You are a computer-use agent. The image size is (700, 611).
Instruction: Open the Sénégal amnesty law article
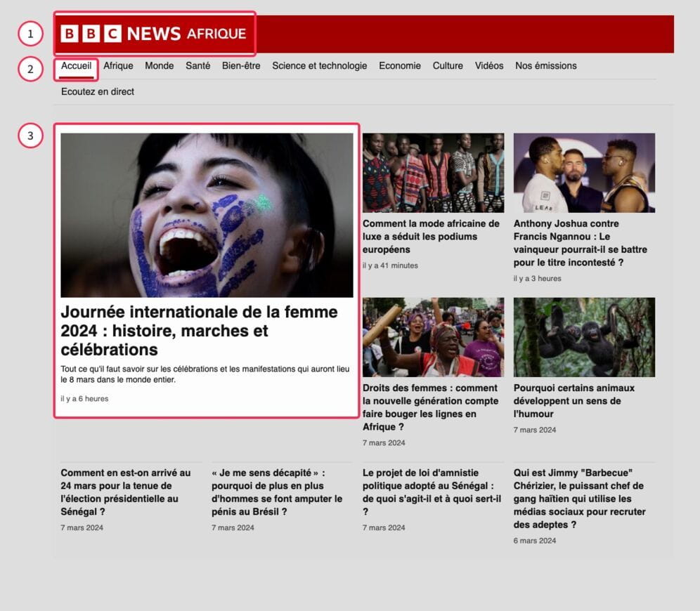[432, 492]
